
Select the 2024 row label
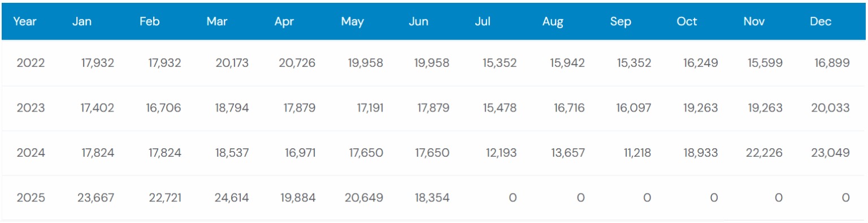click(x=31, y=153)
